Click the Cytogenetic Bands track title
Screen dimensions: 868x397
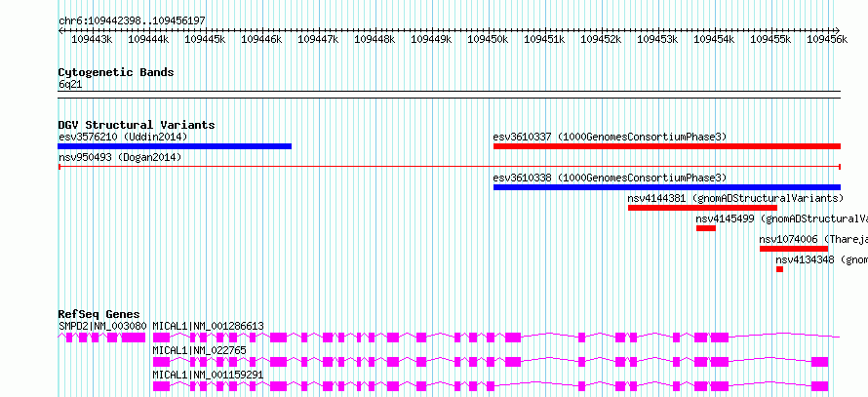point(116,72)
